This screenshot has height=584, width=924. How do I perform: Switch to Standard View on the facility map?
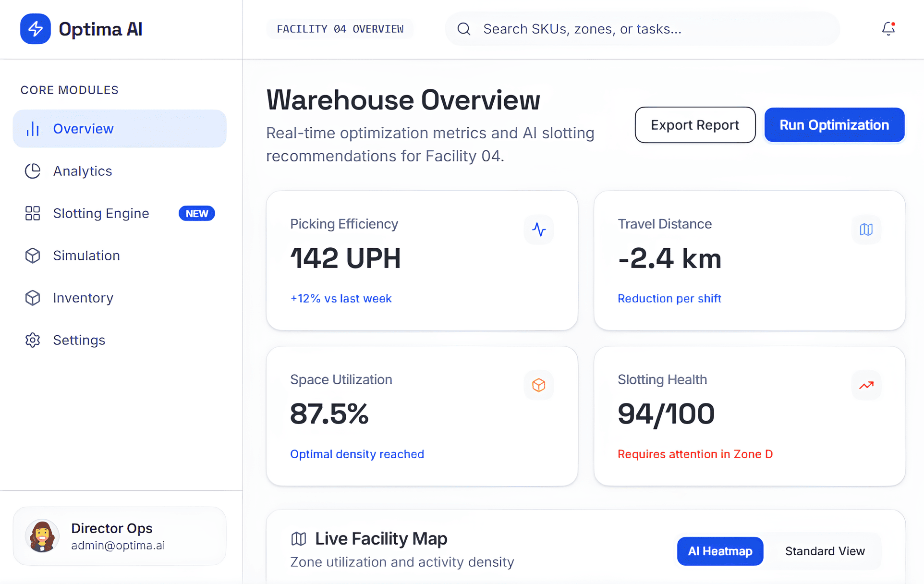pos(825,551)
